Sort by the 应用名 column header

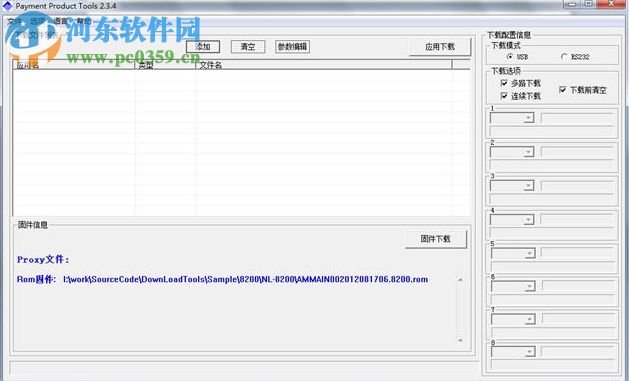(x=74, y=65)
